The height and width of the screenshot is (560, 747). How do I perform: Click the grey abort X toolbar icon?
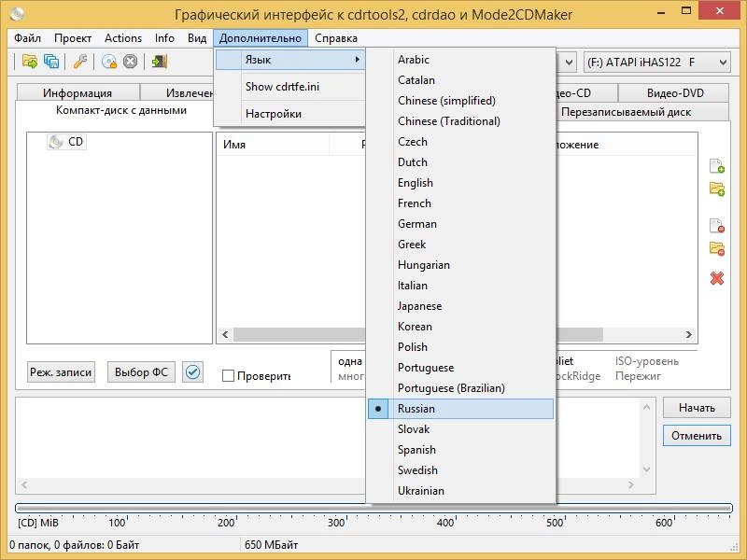click(130, 62)
